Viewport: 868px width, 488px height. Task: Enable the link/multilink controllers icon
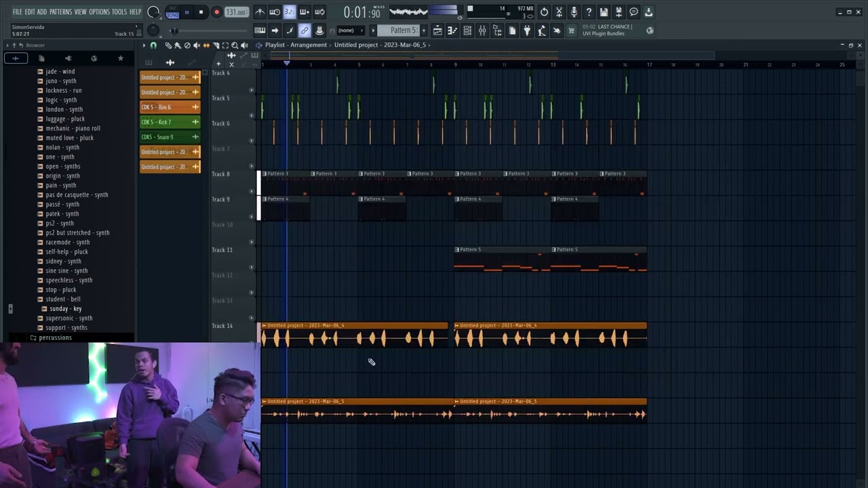(x=304, y=30)
